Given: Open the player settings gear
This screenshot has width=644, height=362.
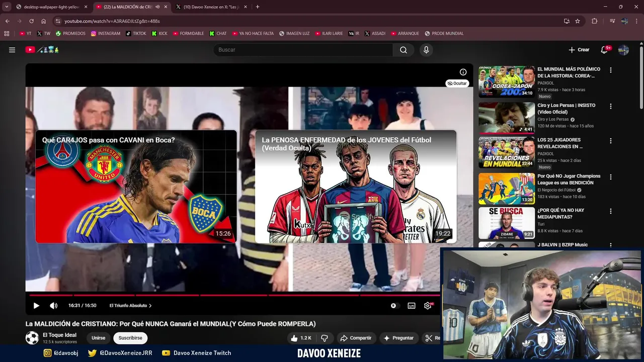Looking at the screenshot, I should point(428,306).
